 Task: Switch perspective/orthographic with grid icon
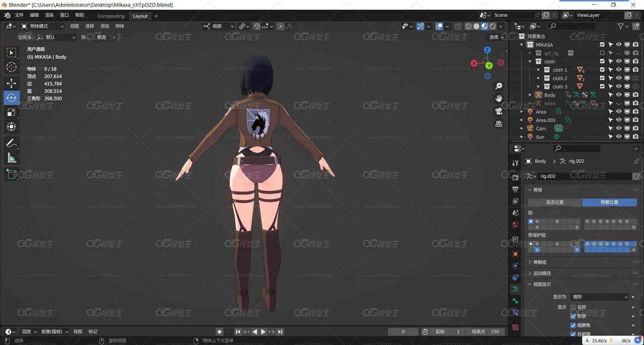[499, 124]
